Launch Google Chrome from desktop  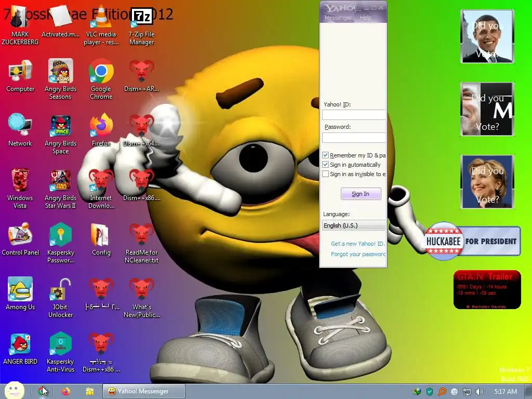101,79
